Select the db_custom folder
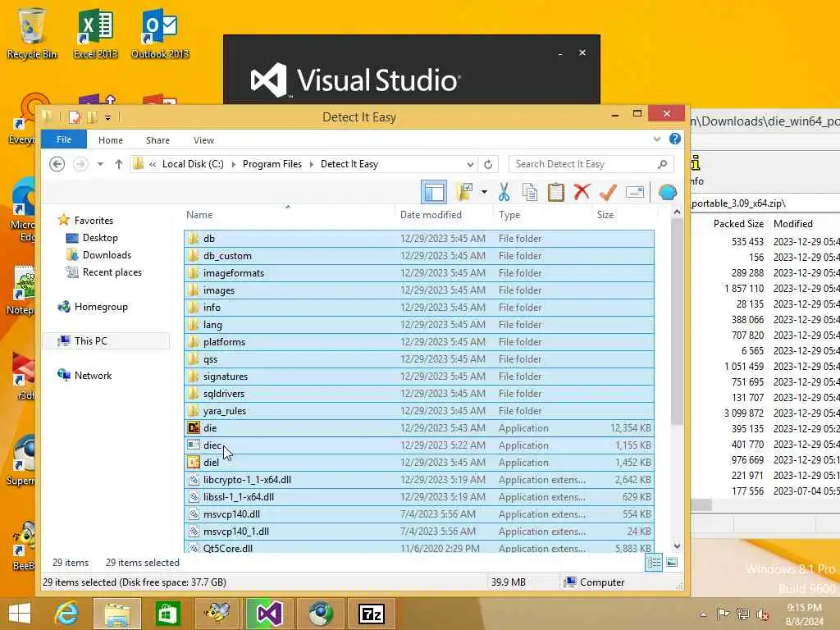The width and height of the screenshot is (840, 630). click(419, 256)
